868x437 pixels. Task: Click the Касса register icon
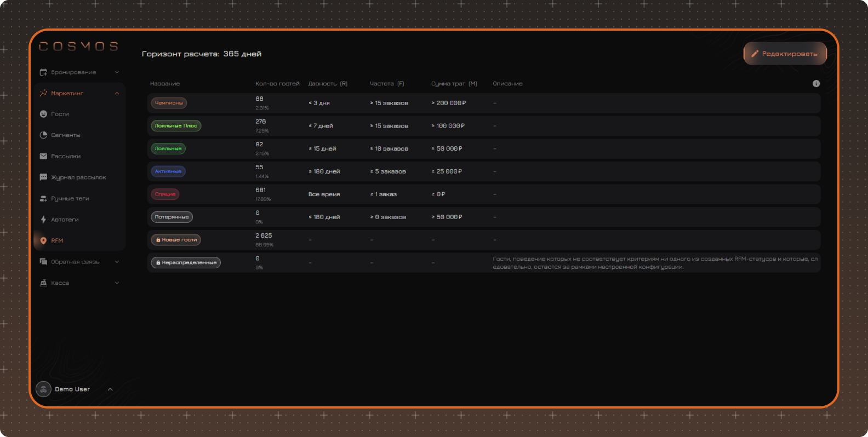[43, 283]
